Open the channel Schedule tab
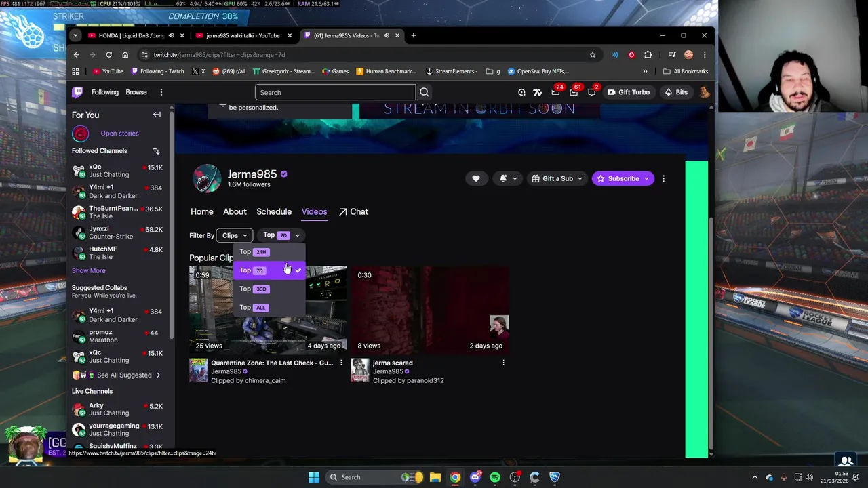 [x=274, y=211]
